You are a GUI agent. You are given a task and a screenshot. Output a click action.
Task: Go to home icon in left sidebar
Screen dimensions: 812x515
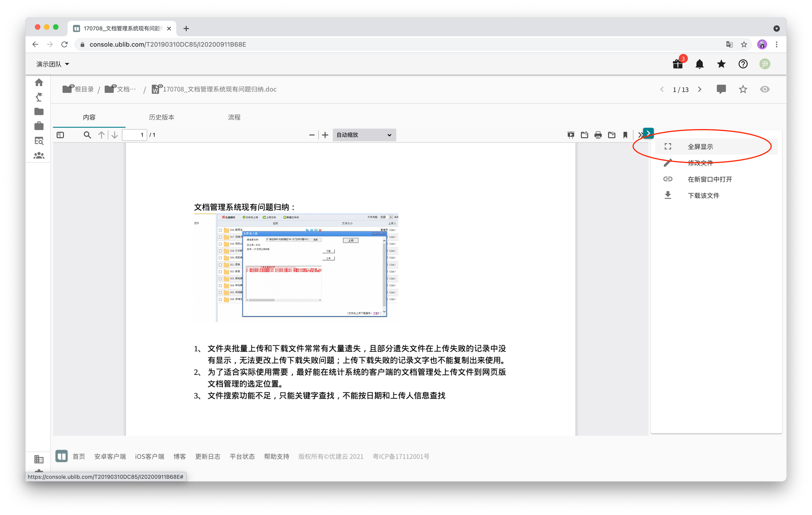[39, 82]
